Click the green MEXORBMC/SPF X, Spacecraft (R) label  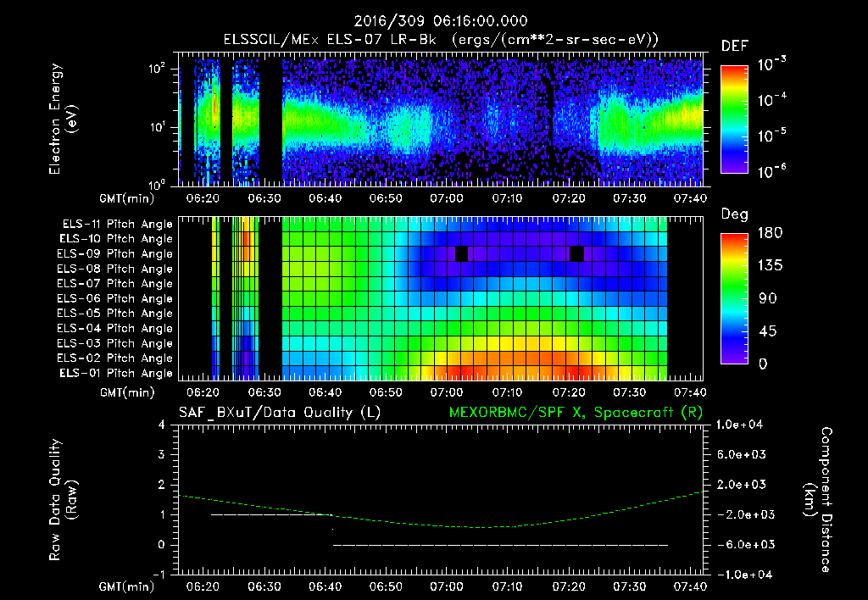pos(576,413)
